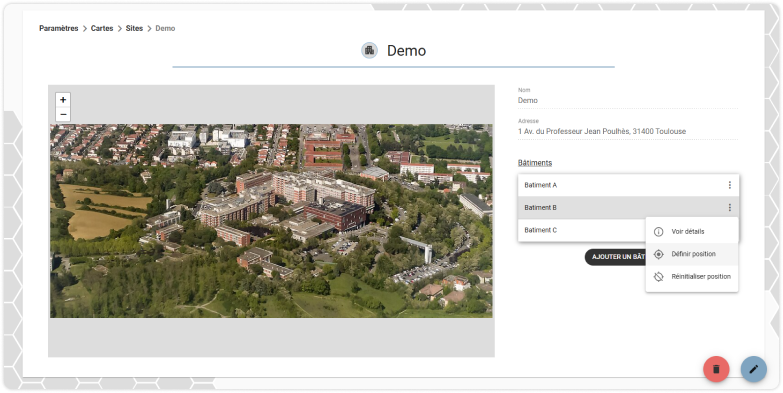Select the Batiment C list row
This screenshot has width=783, height=393.
coord(582,230)
